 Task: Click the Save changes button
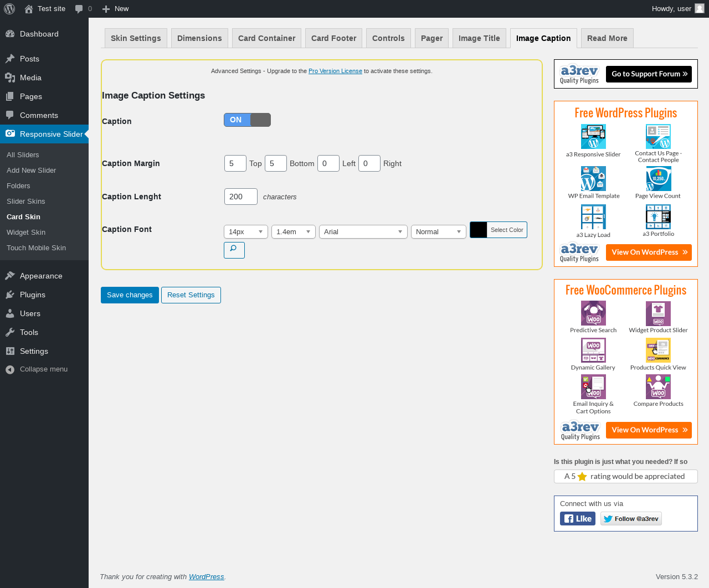130,295
